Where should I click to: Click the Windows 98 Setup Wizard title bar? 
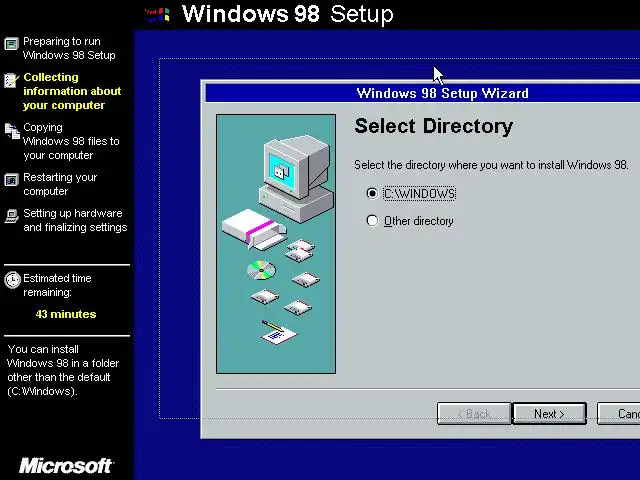click(x=422, y=93)
